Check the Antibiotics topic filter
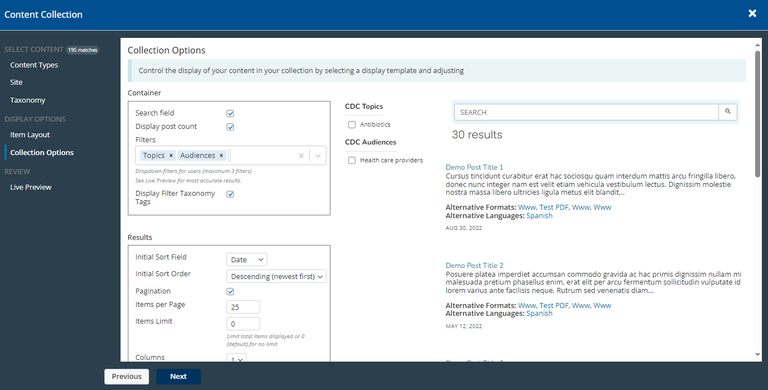Viewport: 768px width, 390px height. [352, 124]
